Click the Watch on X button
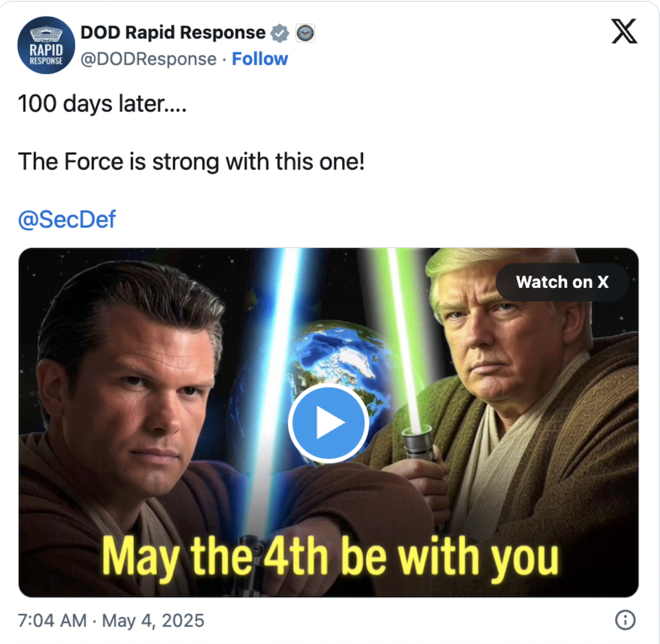 562,282
